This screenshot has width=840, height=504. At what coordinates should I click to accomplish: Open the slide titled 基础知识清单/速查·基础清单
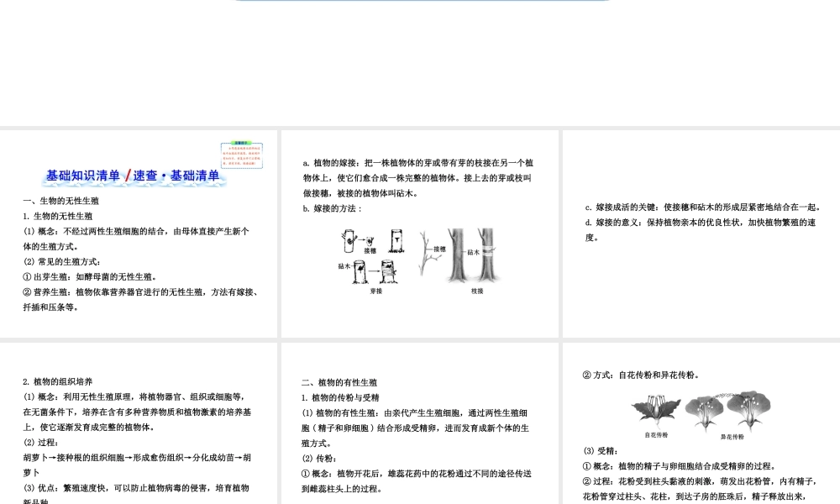point(139,234)
